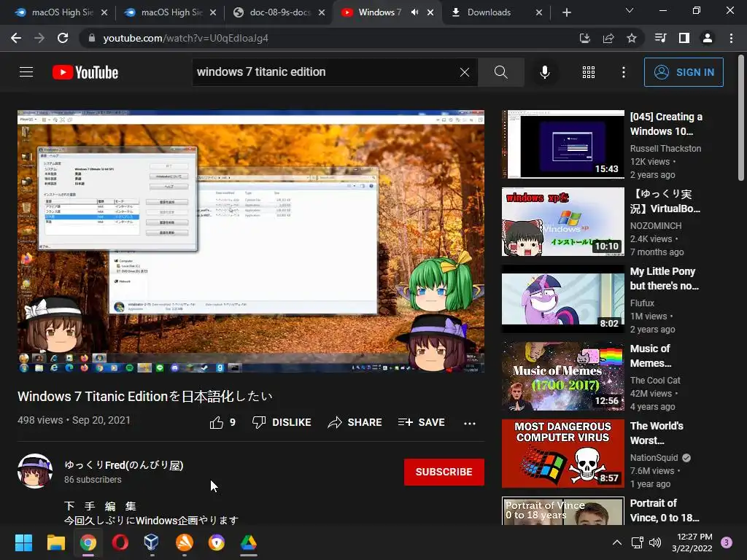Click the search magnifier button

pyautogui.click(x=500, y=72)
